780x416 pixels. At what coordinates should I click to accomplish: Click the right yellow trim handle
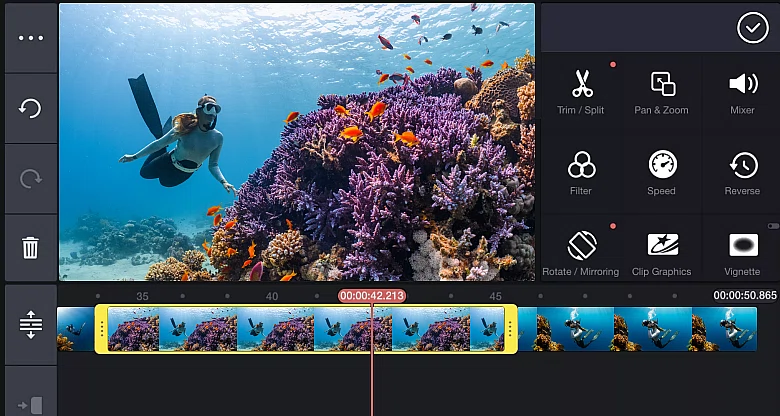click(510, 329)
